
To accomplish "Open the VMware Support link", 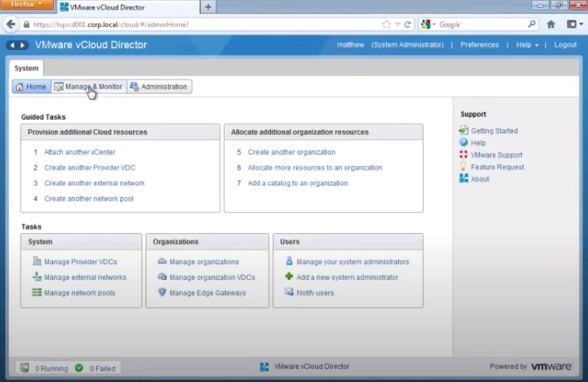I will 496,155.
